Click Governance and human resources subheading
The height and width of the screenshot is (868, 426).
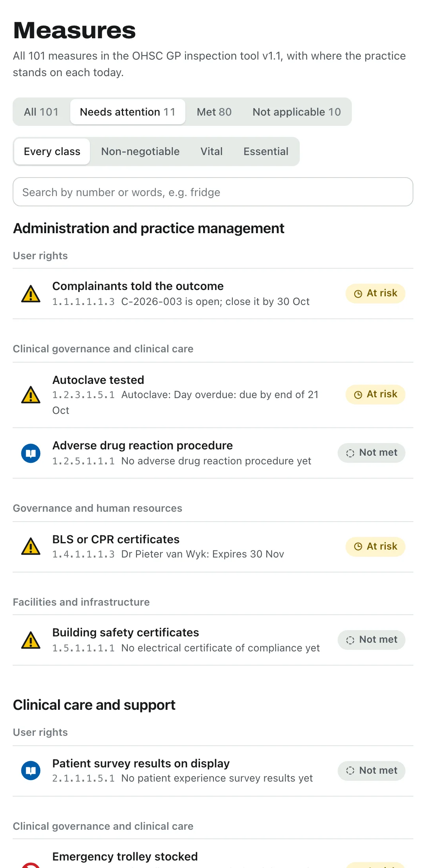(97, 508)
